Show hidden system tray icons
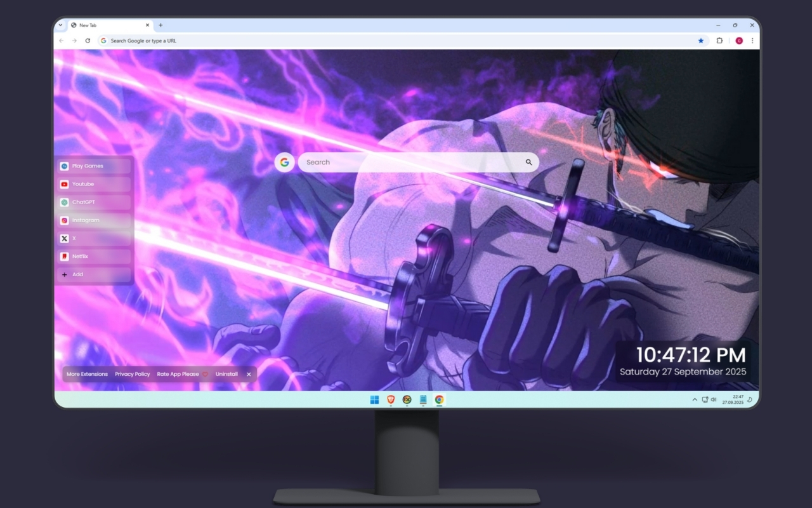 [695, 399]
